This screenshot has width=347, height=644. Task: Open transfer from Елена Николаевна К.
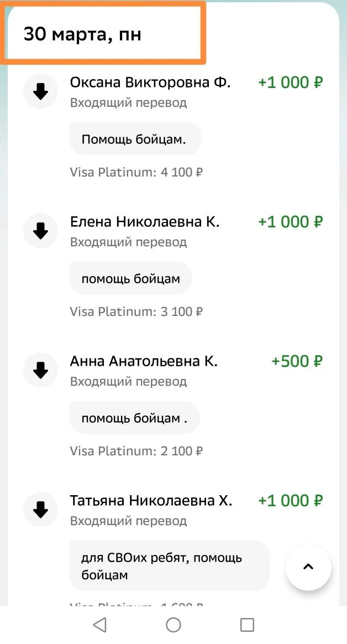[x=145, y=222]
